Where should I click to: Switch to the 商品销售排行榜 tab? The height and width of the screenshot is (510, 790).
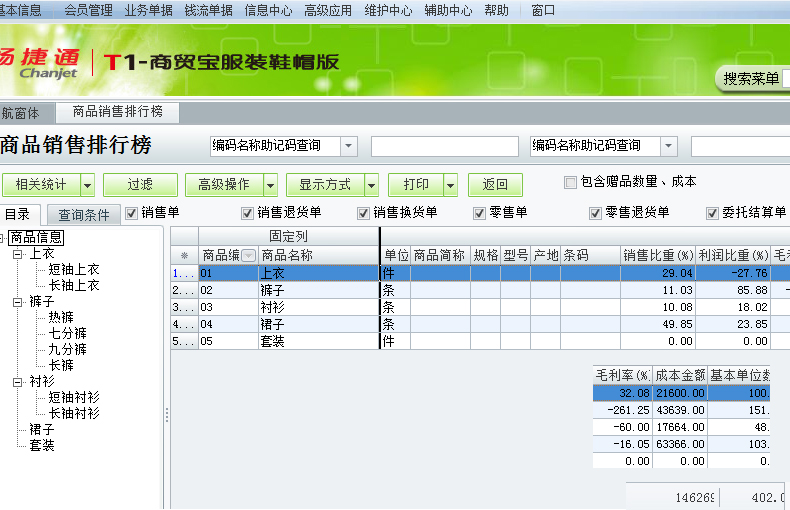point(117,111)
